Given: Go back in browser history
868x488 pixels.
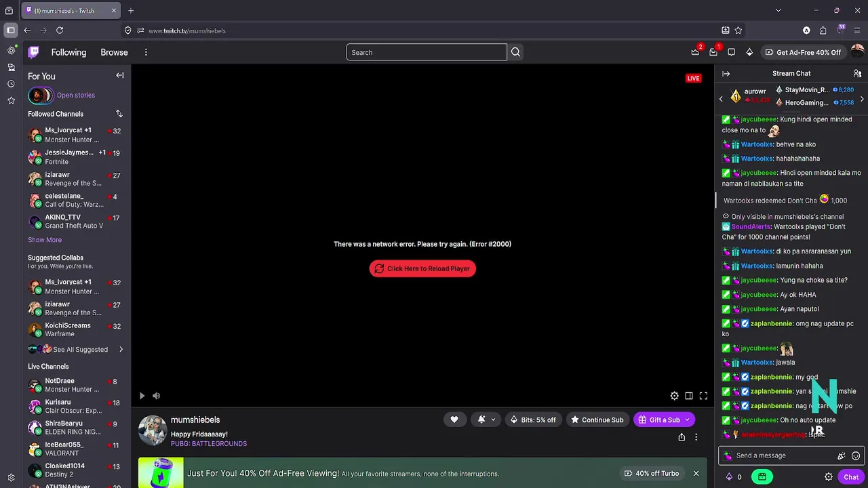Looking at the screenshot, I should click(27, 30).
